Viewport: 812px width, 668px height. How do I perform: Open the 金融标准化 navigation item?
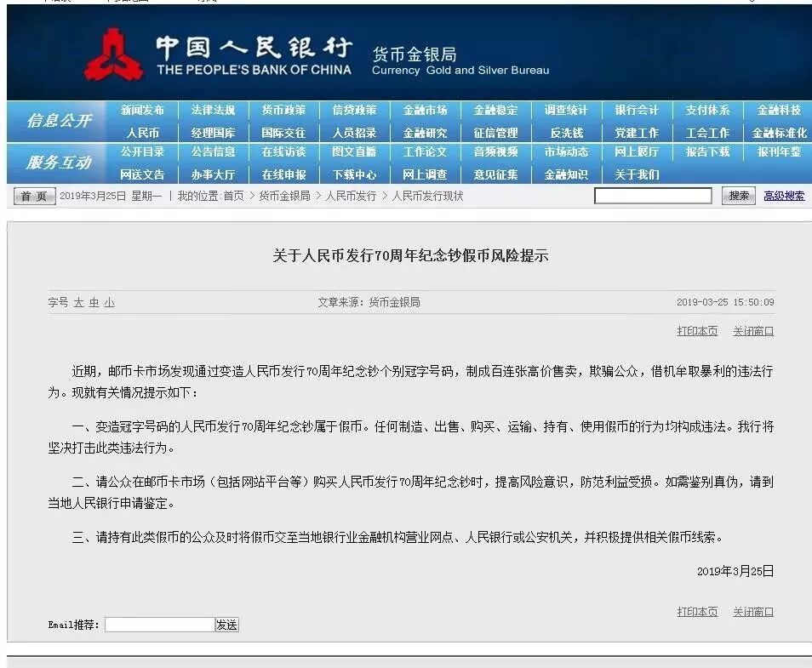[x=780, y=133]
